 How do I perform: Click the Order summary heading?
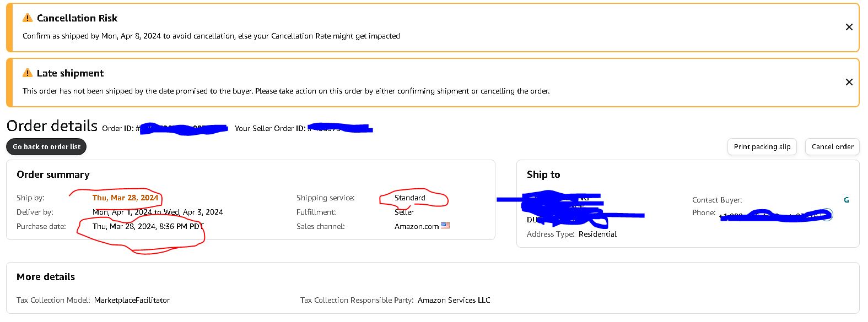pyautogui.click(x=53, y=174)
